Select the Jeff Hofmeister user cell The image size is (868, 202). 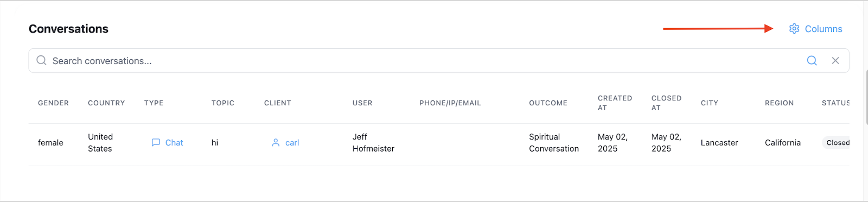[373, 143]
